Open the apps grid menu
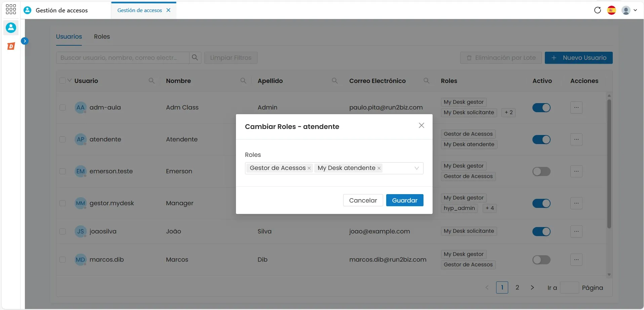The height and width of the screenshot is (310, 644). 11,9
